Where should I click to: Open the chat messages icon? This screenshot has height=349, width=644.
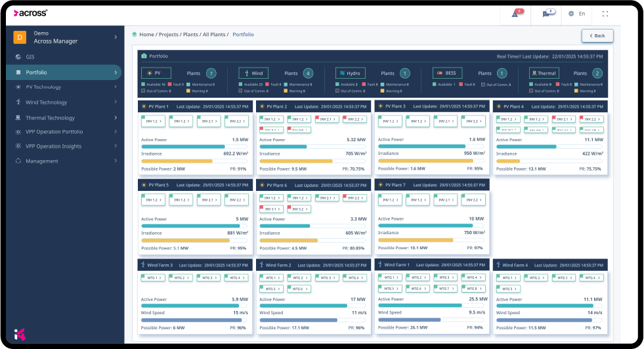click(x=546, y=14)
